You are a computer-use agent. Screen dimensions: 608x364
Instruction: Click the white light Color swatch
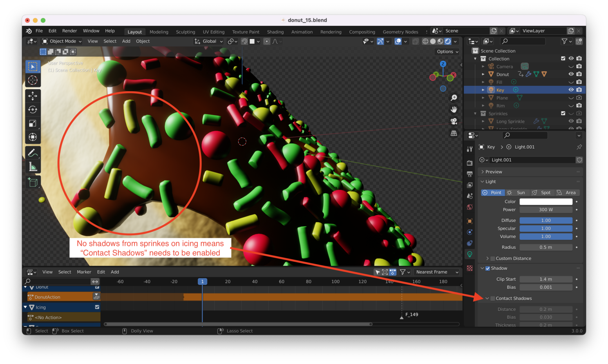point(546,201)
